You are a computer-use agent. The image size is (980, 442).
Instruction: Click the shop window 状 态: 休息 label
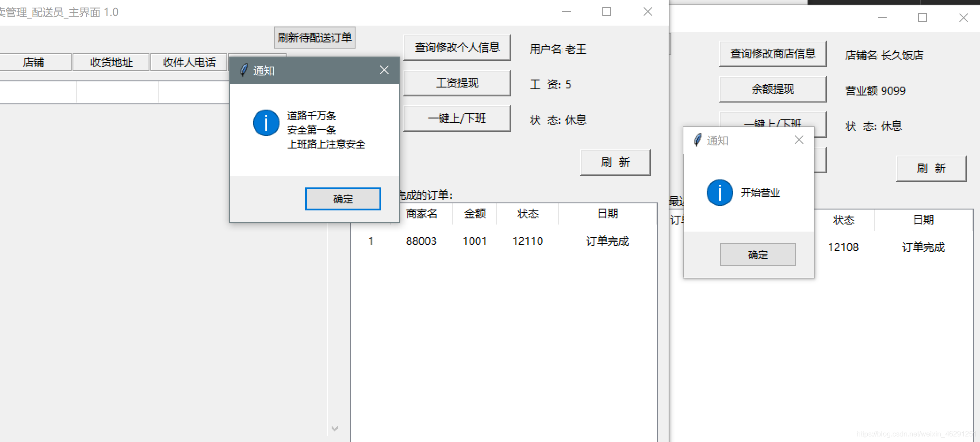point(874,126)
